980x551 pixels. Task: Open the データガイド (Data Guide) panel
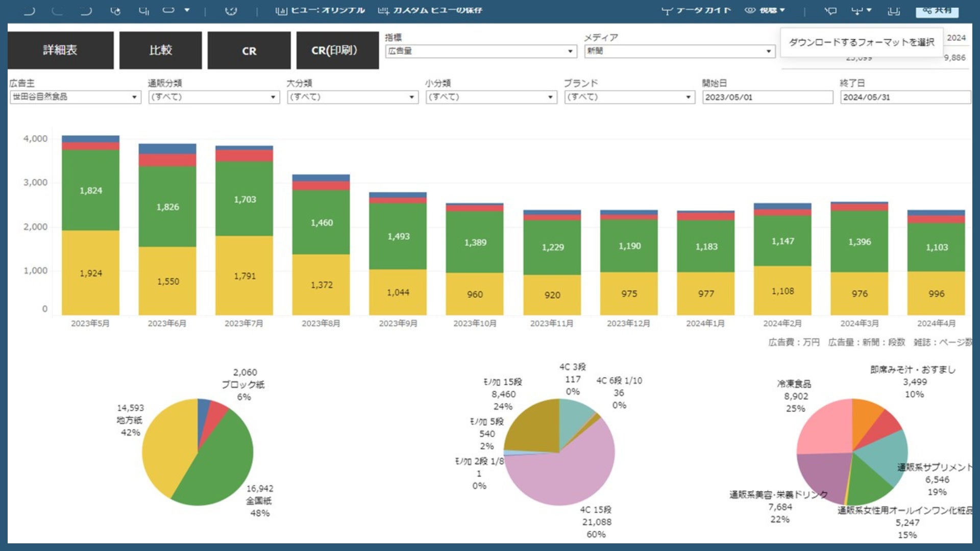[697, 10]
